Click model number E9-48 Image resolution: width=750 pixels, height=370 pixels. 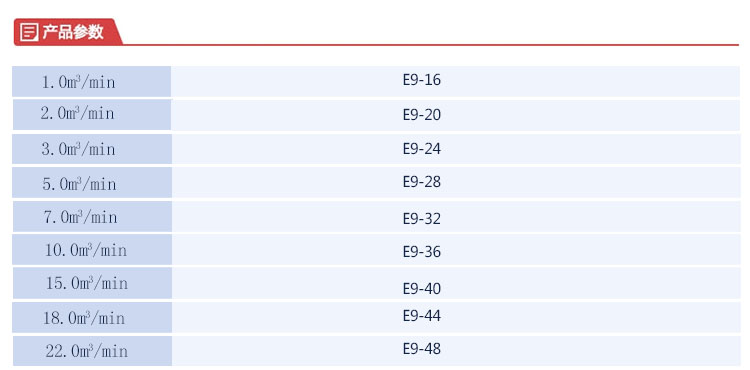pos(421,348)
